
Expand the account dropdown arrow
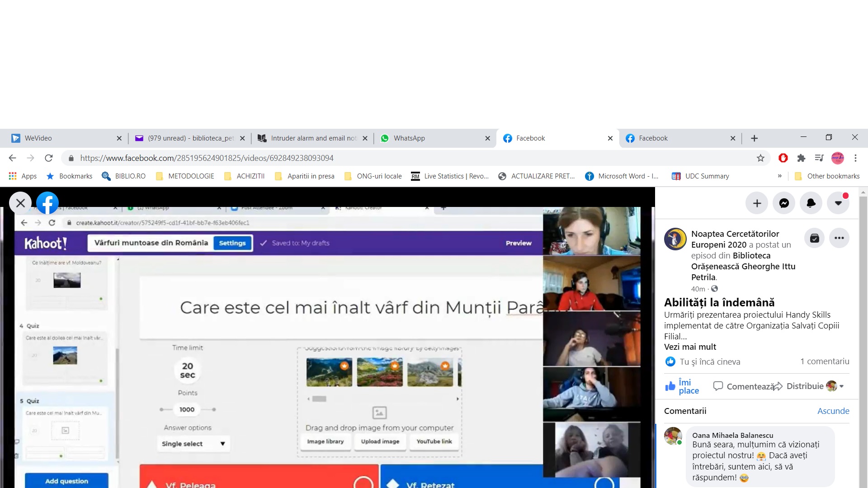[838, 203]
